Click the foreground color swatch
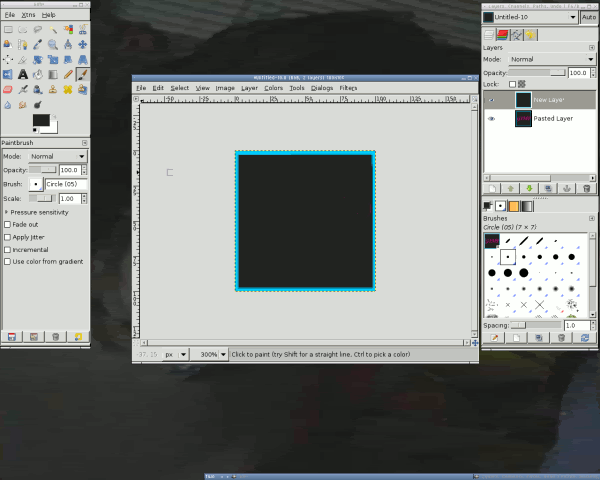The width and height of the screenshot is (600, 480). 41,120
